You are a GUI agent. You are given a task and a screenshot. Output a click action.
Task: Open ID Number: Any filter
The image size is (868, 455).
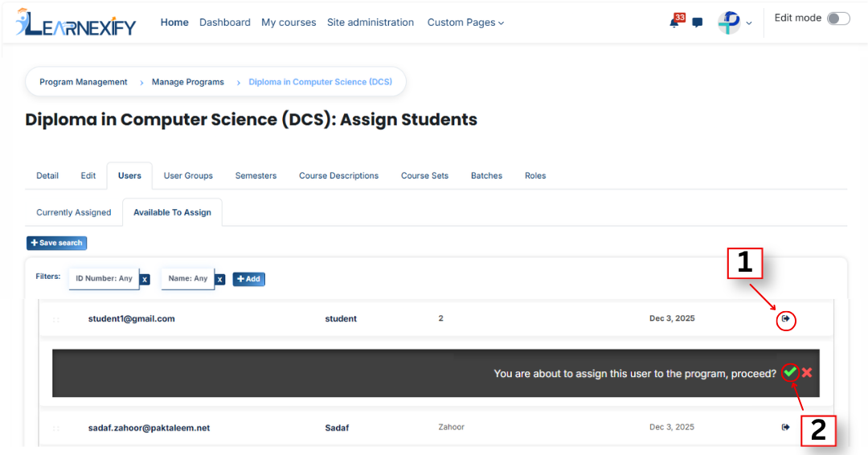(104, 278)
